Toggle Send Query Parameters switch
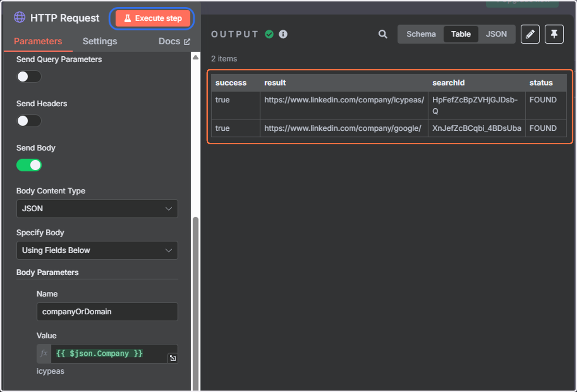 (29, 77)
